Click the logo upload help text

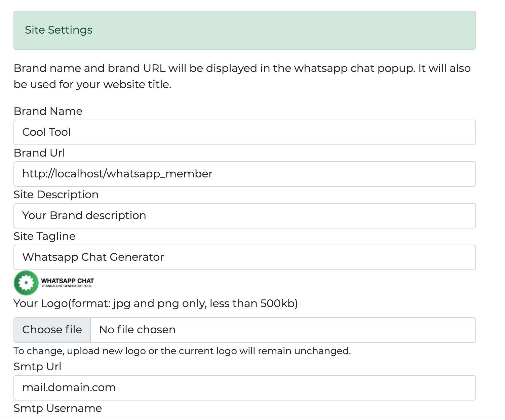[182, 351]
